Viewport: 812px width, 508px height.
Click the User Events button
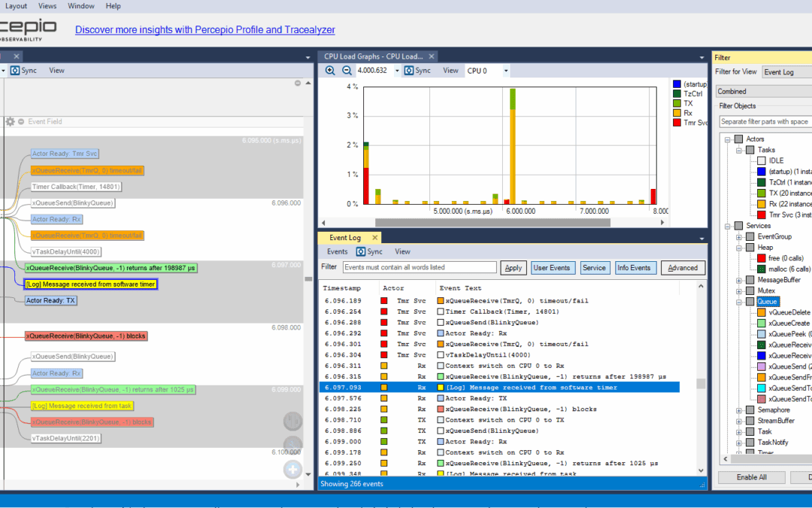coord(552,268)
